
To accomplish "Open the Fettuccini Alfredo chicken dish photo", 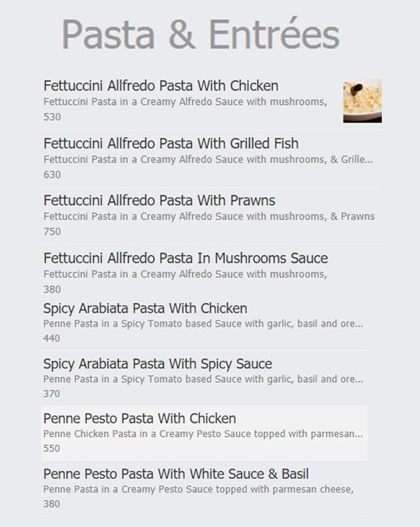I will [x=362, y=101].
